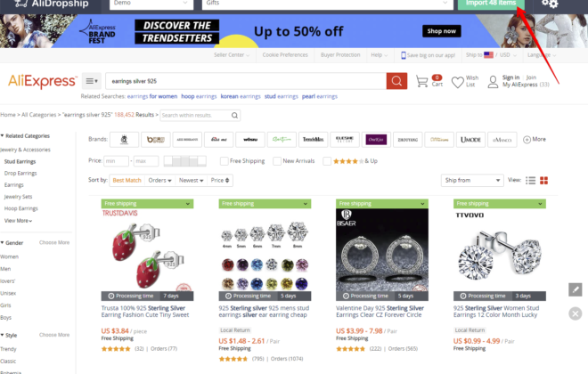588x374 pixels.
Task: Open AliDropship settings gear icon
Action: [x=550, y=4]
